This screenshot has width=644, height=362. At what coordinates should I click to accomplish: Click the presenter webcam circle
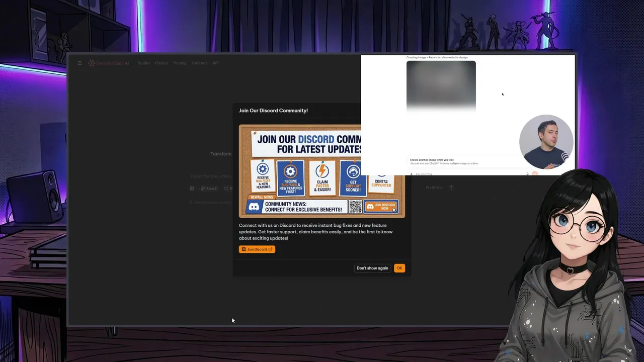(x=546, y=142)
